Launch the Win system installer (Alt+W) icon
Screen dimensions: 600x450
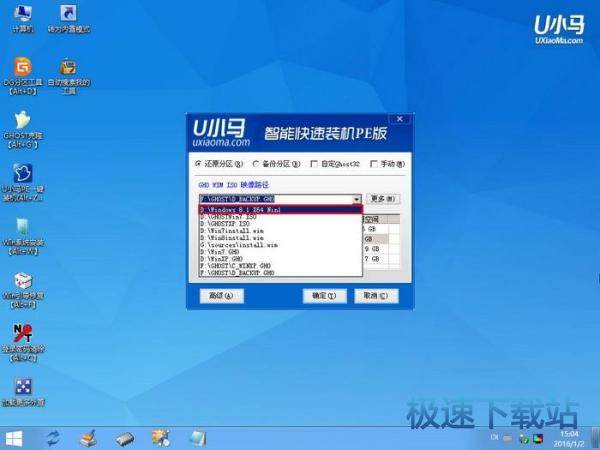(x=23, y=236)
